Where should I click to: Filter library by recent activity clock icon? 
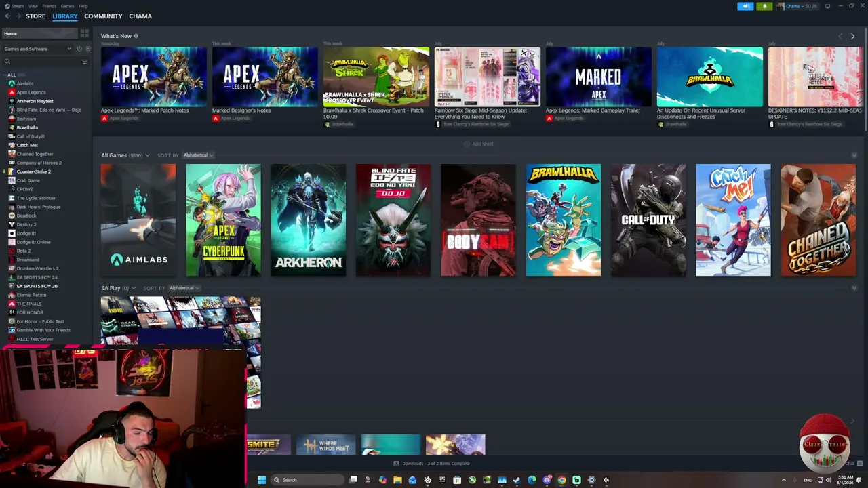[79, 49]
